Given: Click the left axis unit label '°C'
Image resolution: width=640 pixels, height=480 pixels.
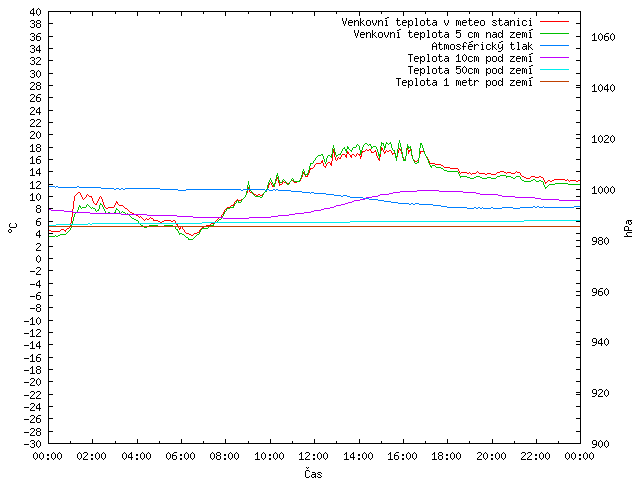Looking at the screenshot, I should (13, 228).
